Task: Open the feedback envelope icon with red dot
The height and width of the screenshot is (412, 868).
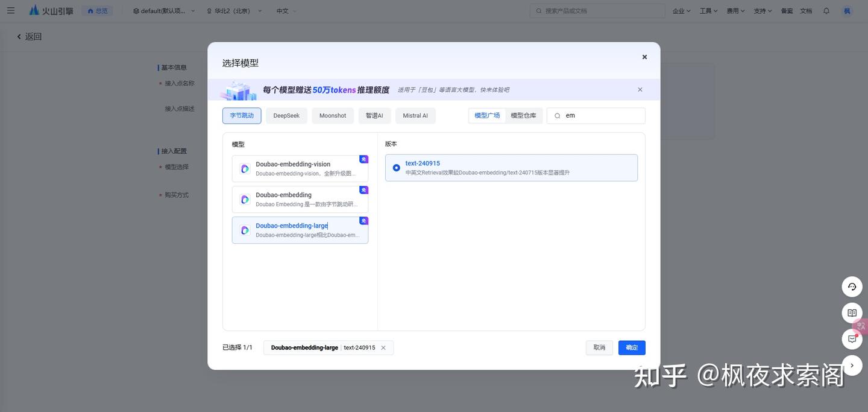Action: (x=852, y=338)
